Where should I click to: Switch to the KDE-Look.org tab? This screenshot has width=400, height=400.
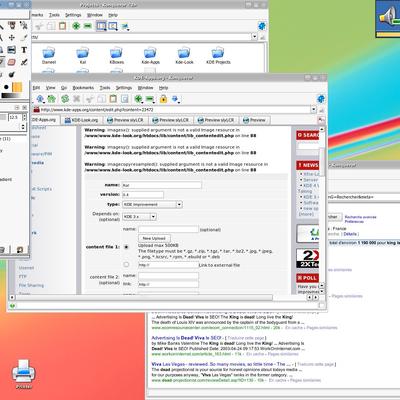82,120
